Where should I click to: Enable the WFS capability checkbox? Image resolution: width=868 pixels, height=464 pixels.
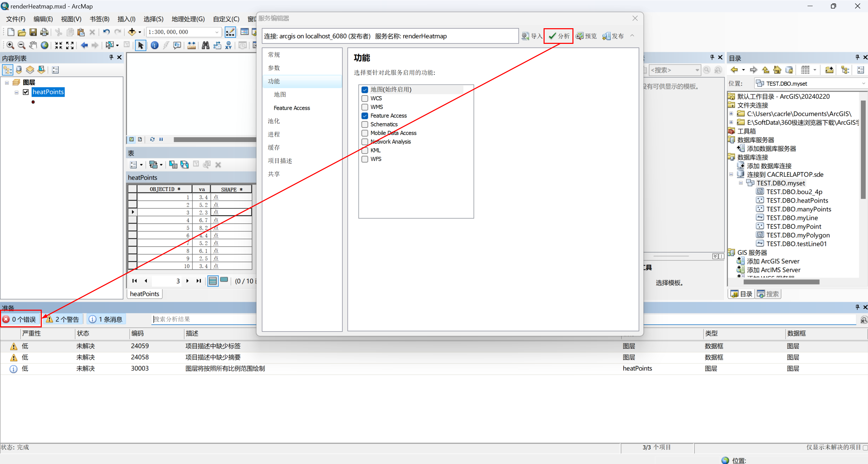pyautogui.click(x=365, y=159)
